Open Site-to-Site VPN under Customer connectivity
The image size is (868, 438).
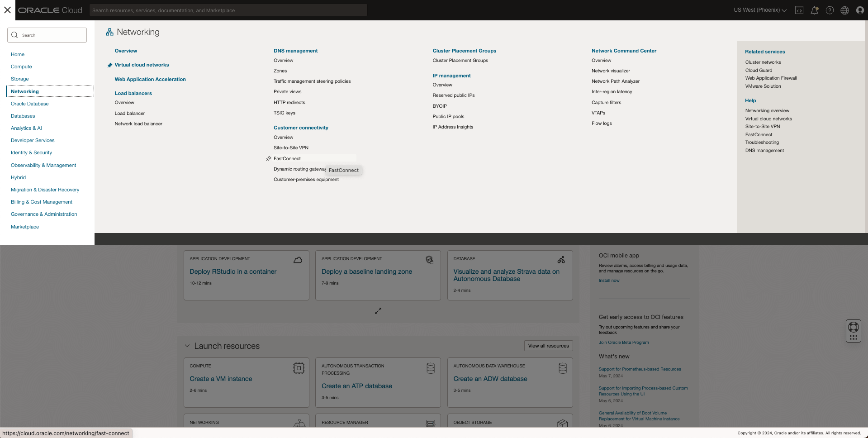291,148
